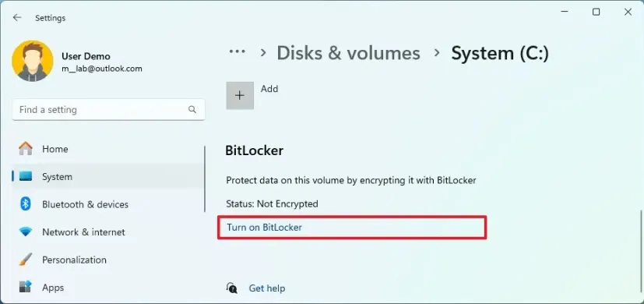644x304 pixels.
Task: Go to Disks & volumes breadcrumb
Action: tap(348, 53)
